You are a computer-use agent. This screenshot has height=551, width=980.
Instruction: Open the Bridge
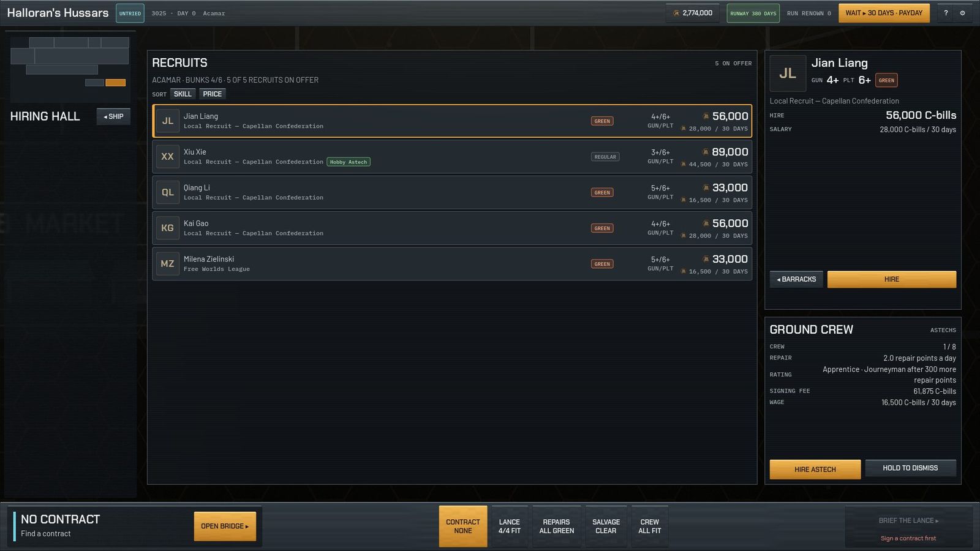coord(225,526)
